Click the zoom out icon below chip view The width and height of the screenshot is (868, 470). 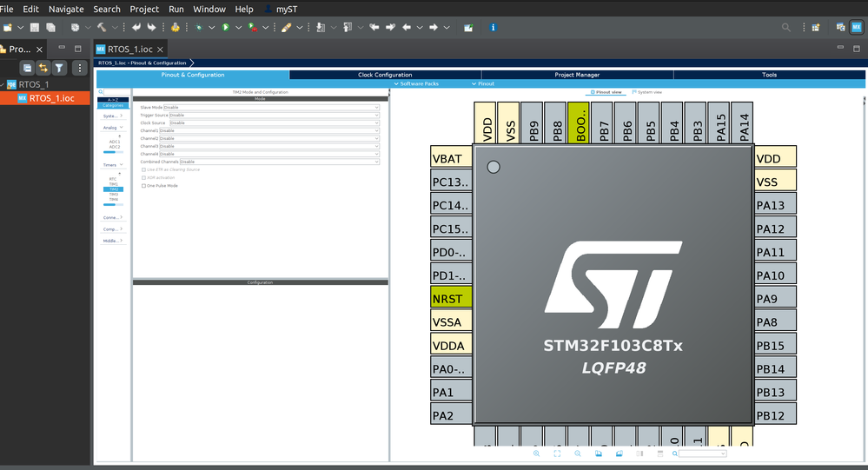(578, 453)
